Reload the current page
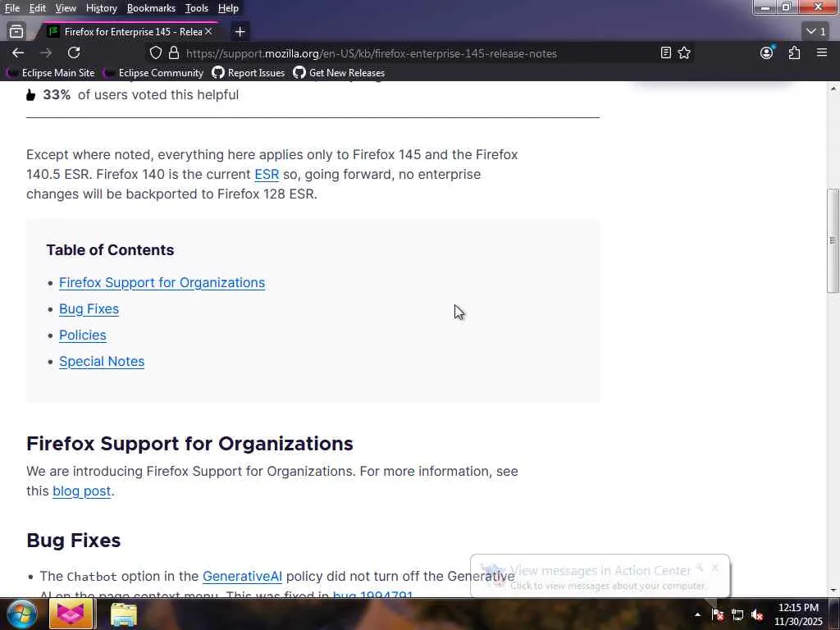Image resolution: width=840 pixels, height=630 pixels. (x=74, y=52)
